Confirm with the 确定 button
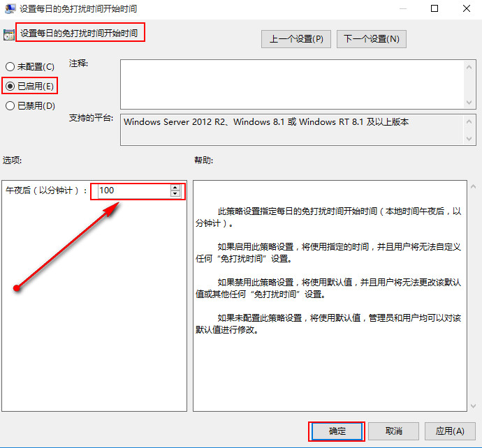The width and height of the screenshot is (482, 448). pyautogui.click(x=337, y=431)
